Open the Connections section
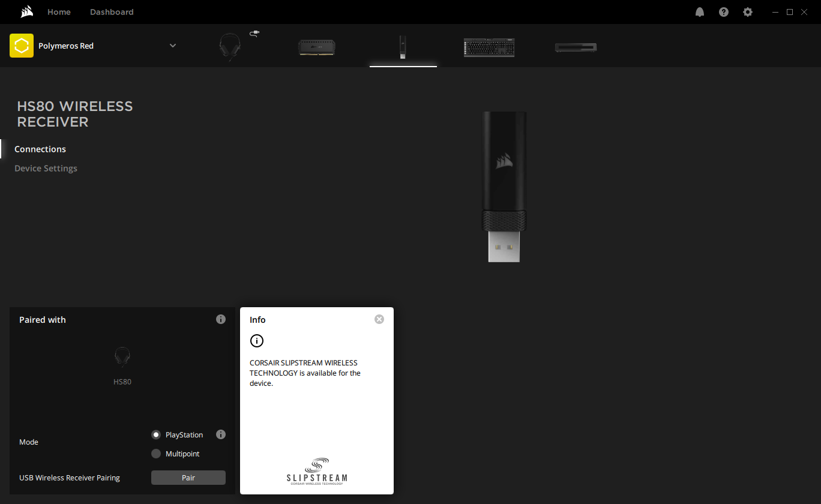Viewport: 821px width, 504px height. coord(40,149)
